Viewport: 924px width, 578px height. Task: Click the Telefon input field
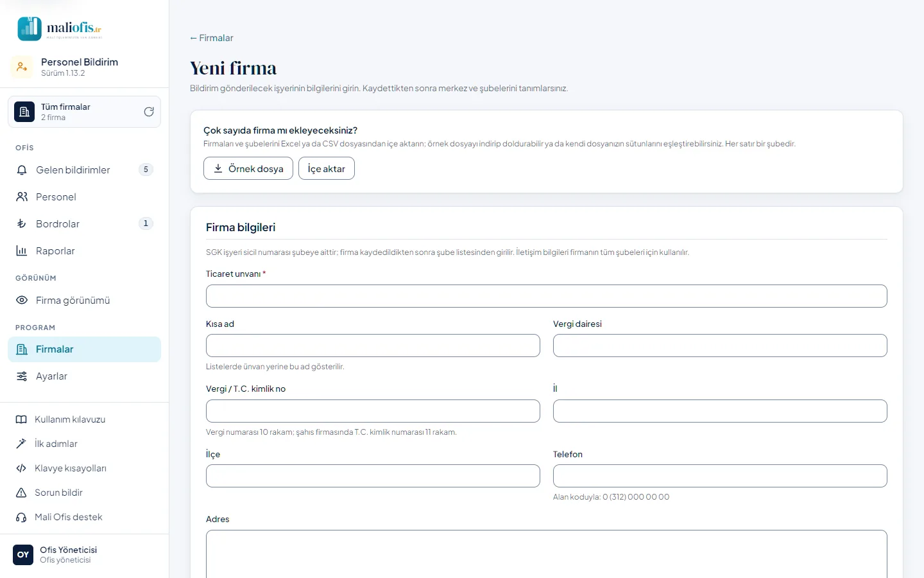[x=720, y=476]
